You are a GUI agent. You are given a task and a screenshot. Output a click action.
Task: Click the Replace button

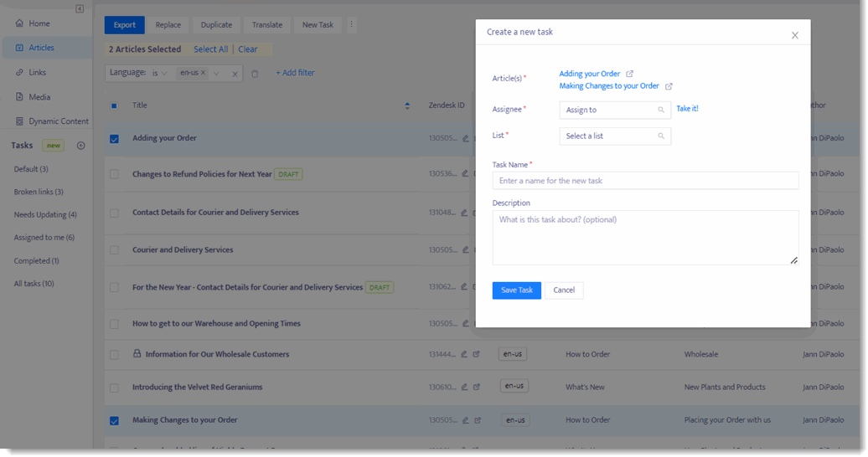coord(168,25)
